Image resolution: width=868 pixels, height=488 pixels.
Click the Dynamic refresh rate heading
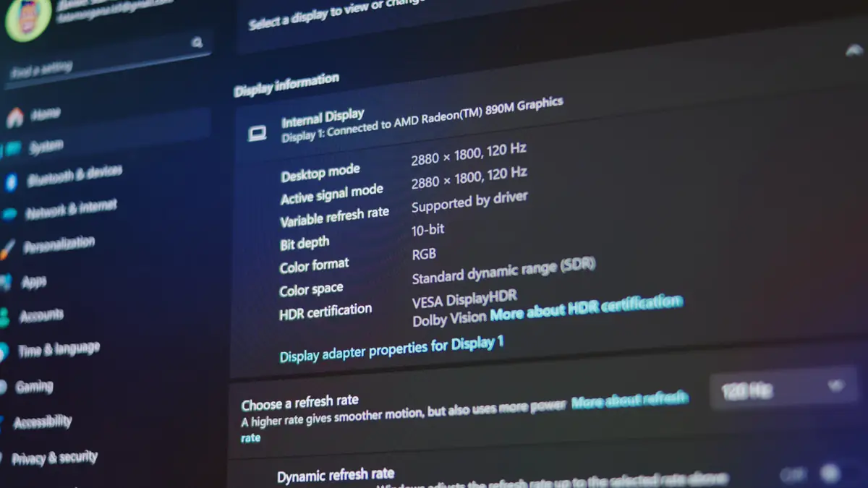(336, 476)
